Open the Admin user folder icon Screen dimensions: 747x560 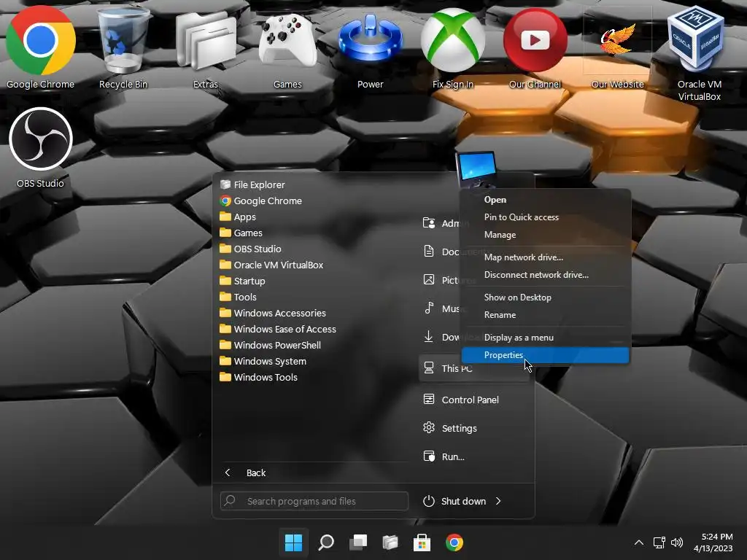click(x=429, y=223)
